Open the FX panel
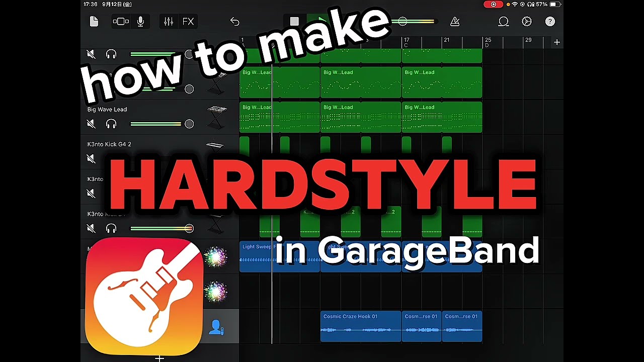The height and width of the screenshot is (362, 644). [x=188, y=21]
